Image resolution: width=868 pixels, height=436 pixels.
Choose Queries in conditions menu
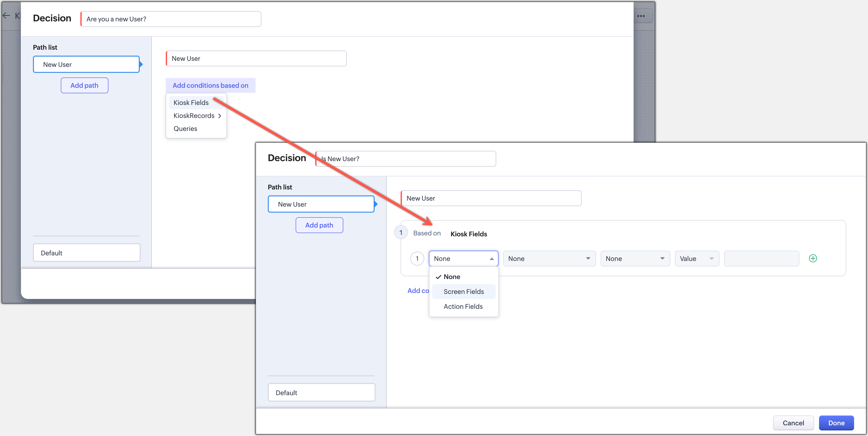point(185,128)
